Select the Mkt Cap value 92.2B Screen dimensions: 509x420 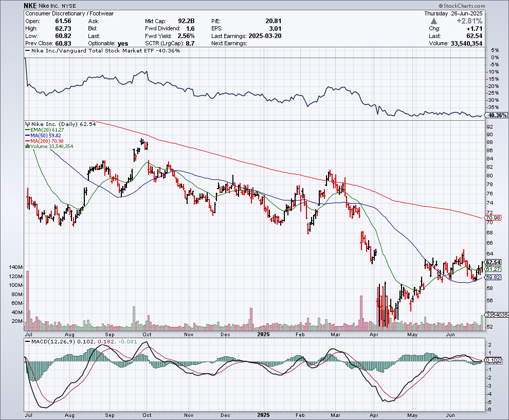pyautogui.click(x=186, y=21)
